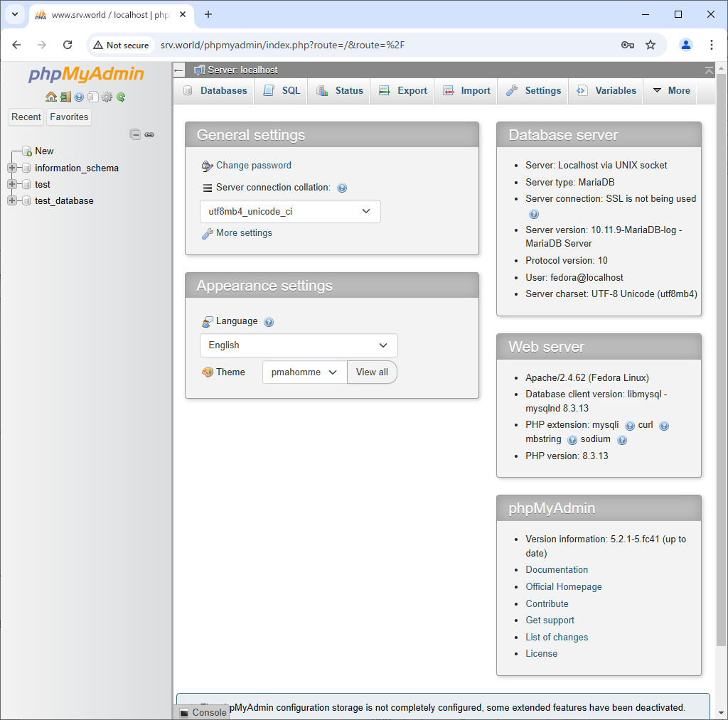Open the MariaDB documentation page icon
Image resolution: width=728 pixels, height=720 pixels.
click(x=93, y=97)
